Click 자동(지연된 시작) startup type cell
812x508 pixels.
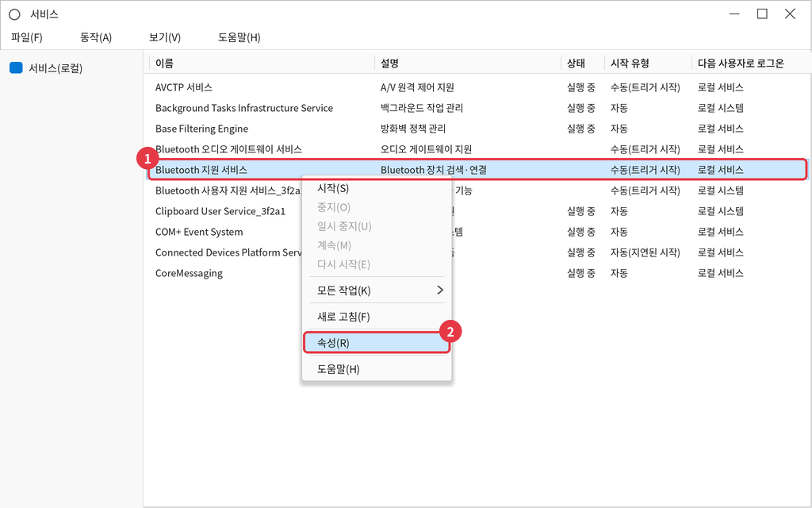[645, 252]
